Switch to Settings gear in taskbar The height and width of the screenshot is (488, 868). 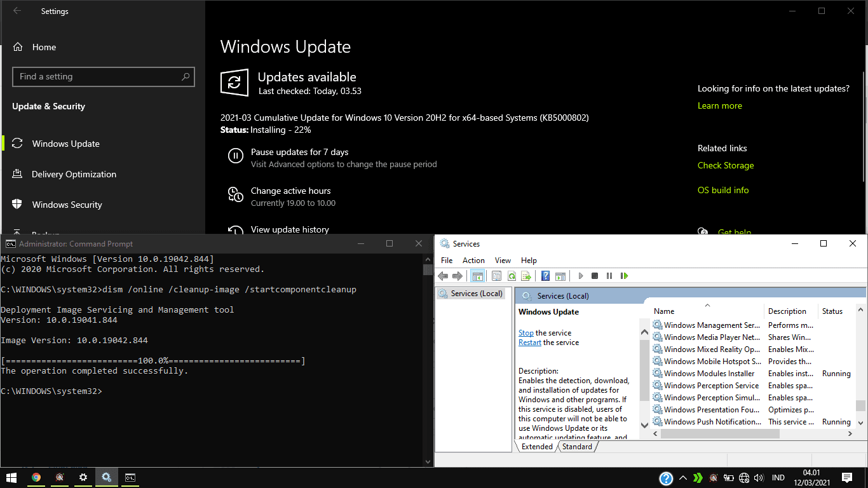tap(83, 477)
